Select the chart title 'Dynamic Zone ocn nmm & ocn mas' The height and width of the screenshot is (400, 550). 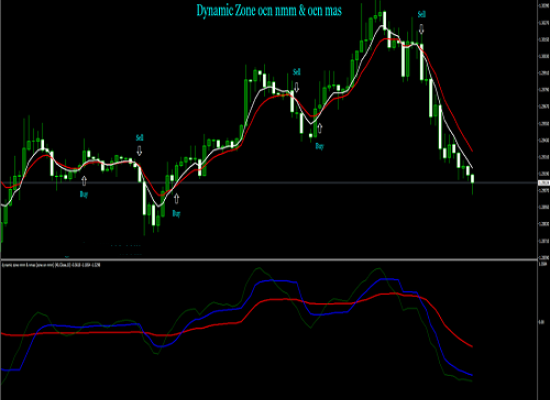269,11
